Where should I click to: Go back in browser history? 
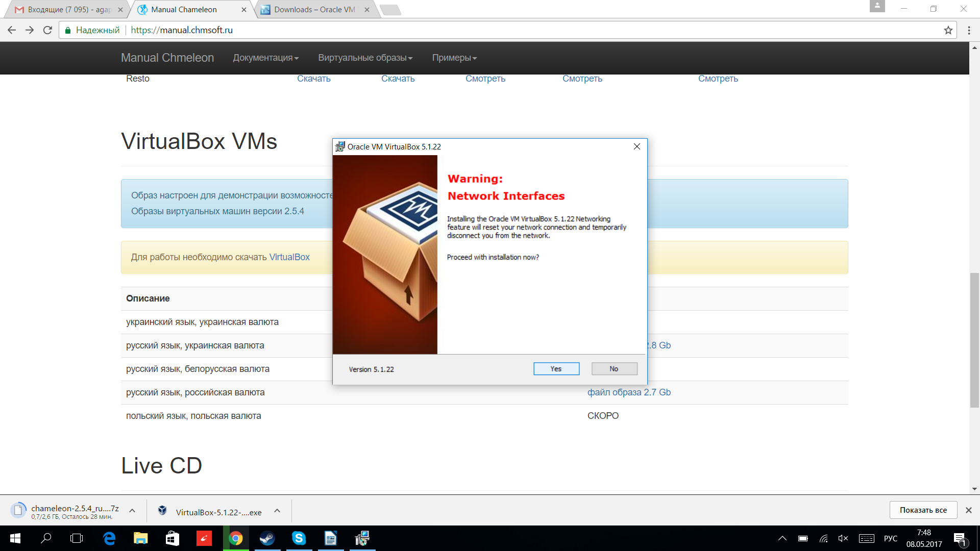(12, 30)
